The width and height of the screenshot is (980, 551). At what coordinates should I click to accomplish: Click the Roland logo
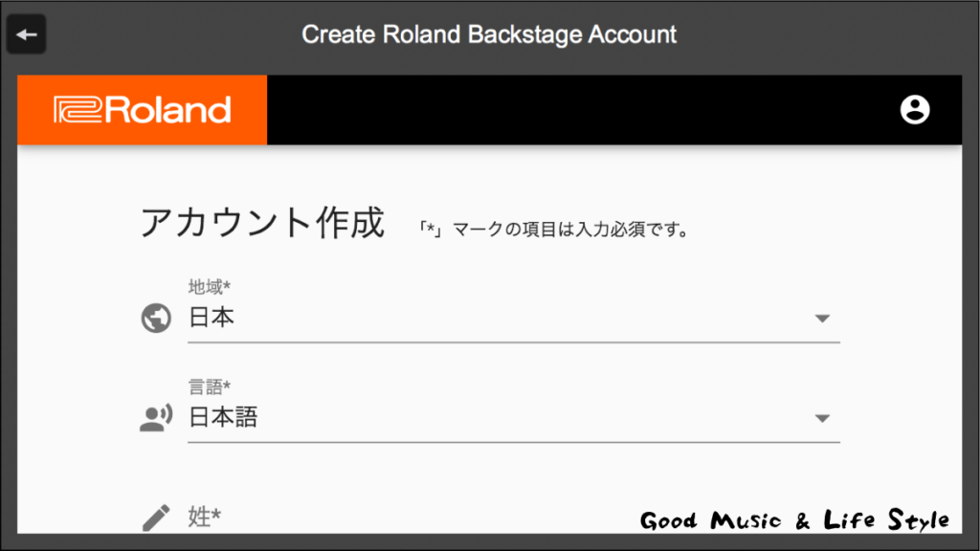pyautogui.click(x=143, y=110)
